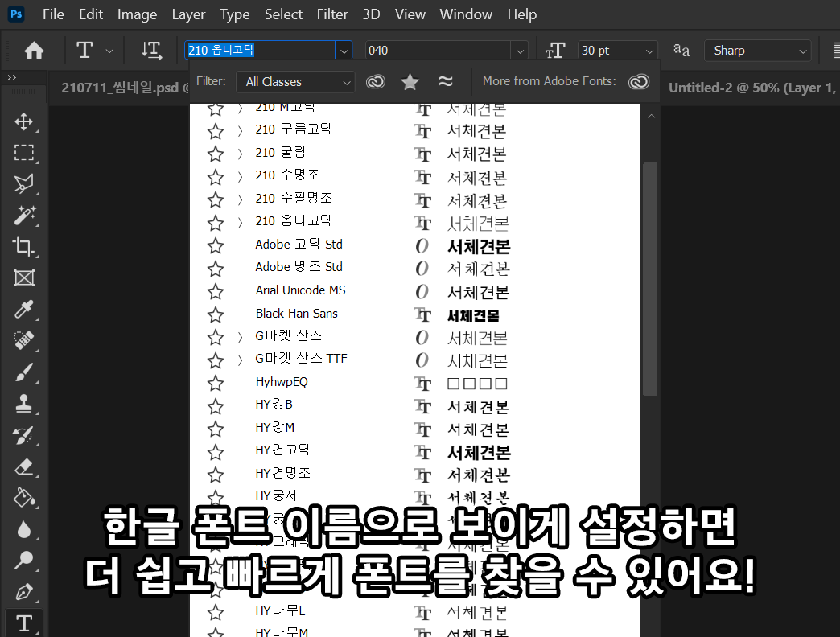Favorite the Arial Unicode MS star
840x637 pixels.
[216, 291]
